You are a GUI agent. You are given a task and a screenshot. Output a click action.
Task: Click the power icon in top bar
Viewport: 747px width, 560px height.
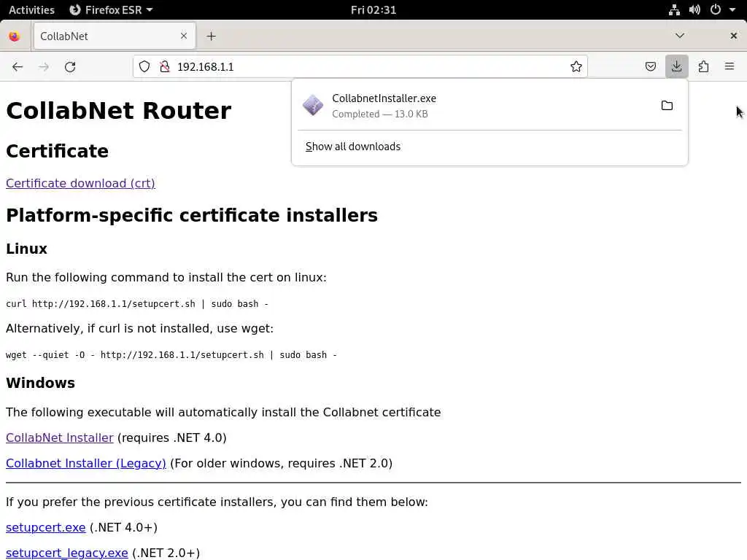pos(716,9)
